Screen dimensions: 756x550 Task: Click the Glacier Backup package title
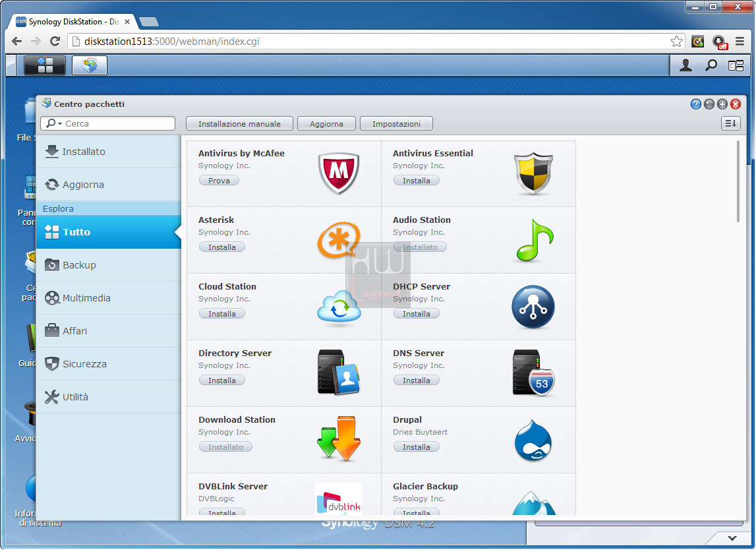[425, 486]
